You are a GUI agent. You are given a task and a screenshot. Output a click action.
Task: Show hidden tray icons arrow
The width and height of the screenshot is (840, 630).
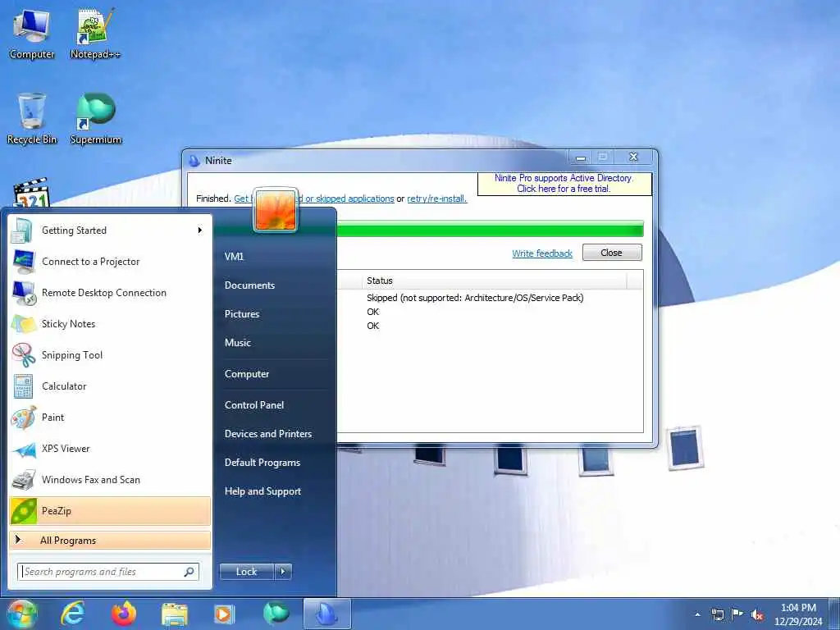tap(697, 614)
